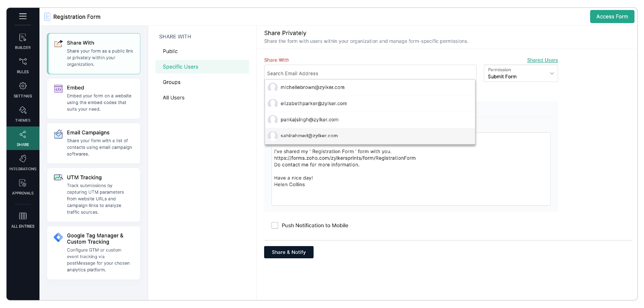The width and height of the screenshot is (644, 308).
Task: Open the Shared Users link
Action: pyautogui.click(x=542, y=60)
